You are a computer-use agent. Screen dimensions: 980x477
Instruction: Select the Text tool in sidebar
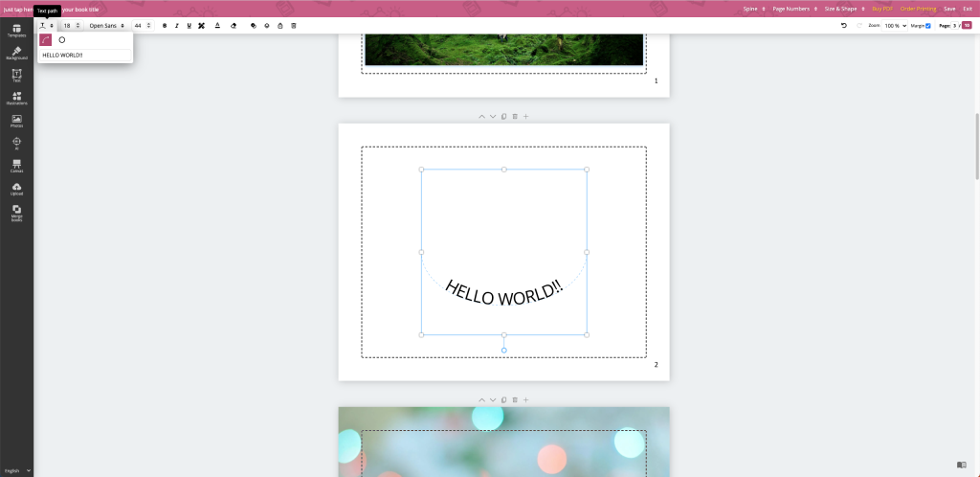pos(17,76)
